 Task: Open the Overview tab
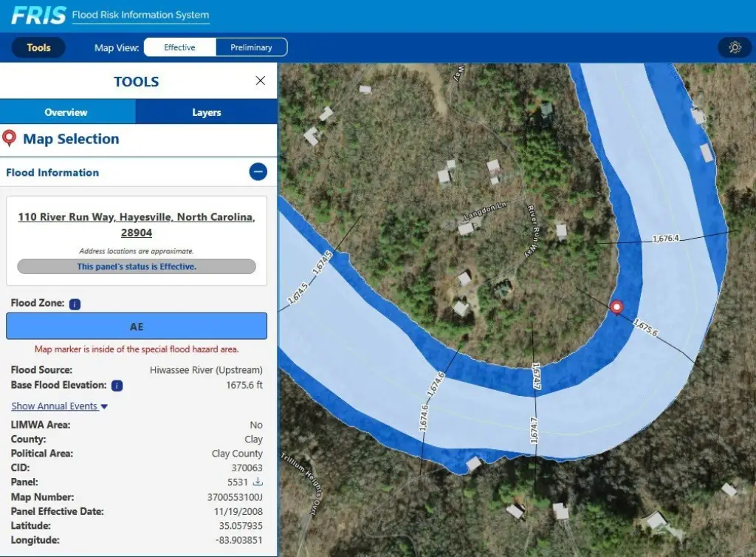coord(66,112)
